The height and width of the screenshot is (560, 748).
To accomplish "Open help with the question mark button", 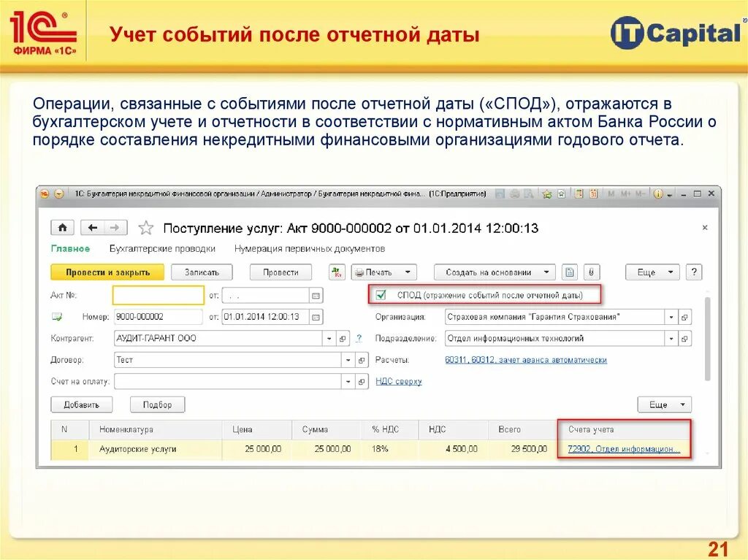I will (694, 272).
